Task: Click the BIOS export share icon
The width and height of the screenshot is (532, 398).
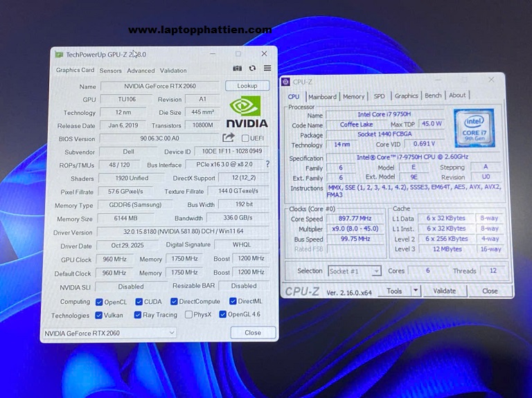Action: tap(229, 138)
